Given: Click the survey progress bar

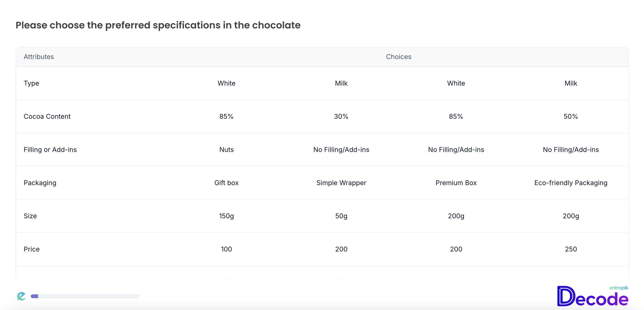Looking at the screenshot, I should (x=85, y=296).
